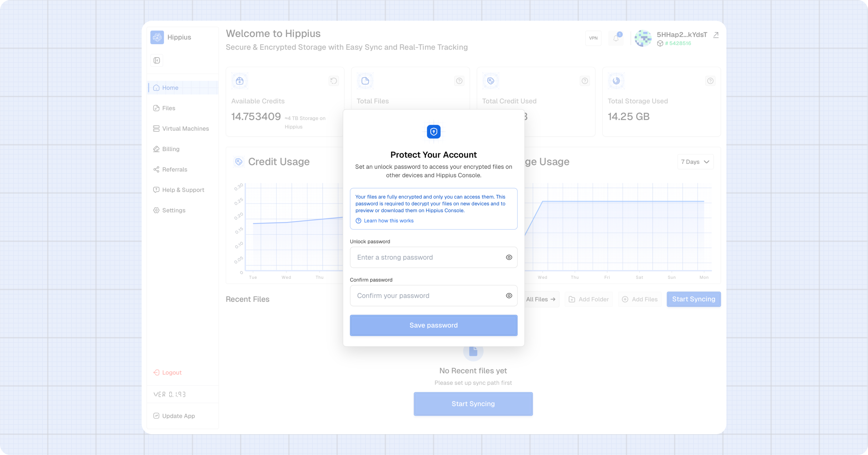
Task: Click the Settings gear icon
Action: point(156,210)
